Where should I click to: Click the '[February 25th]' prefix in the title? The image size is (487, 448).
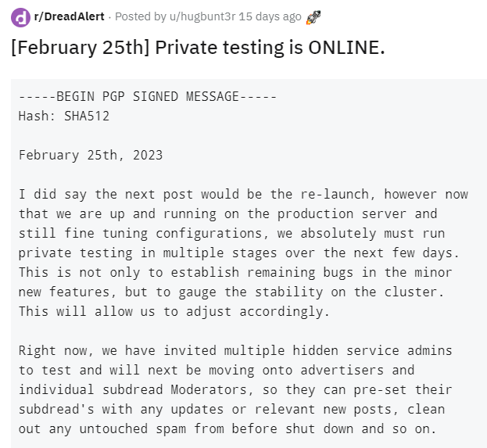tap(81, 48)
